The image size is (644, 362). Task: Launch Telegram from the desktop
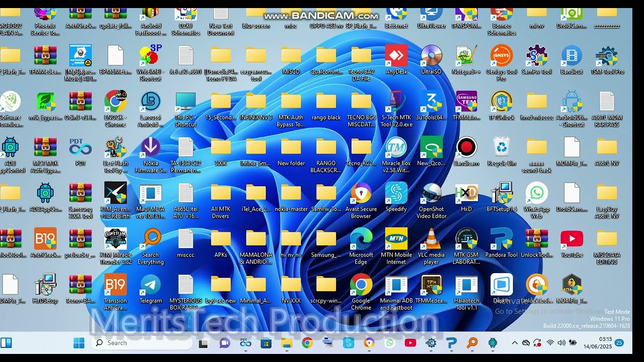click(x=150, y=289)
